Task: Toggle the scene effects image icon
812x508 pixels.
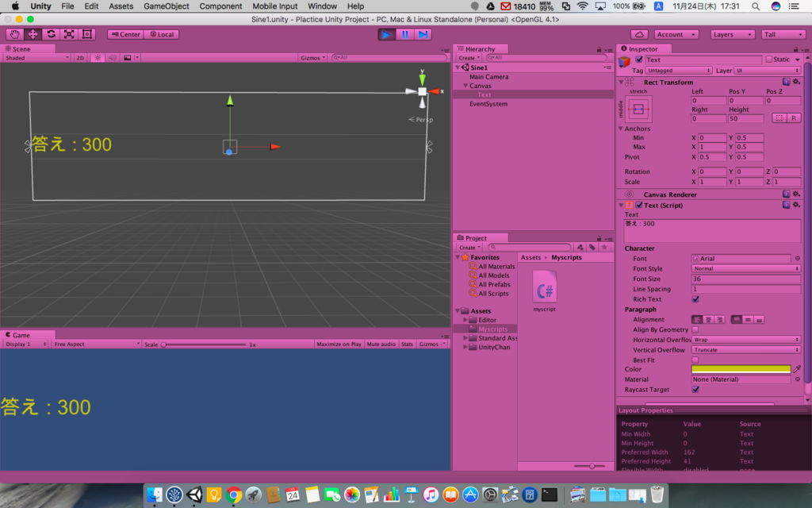Action: [x=128, y=57]
